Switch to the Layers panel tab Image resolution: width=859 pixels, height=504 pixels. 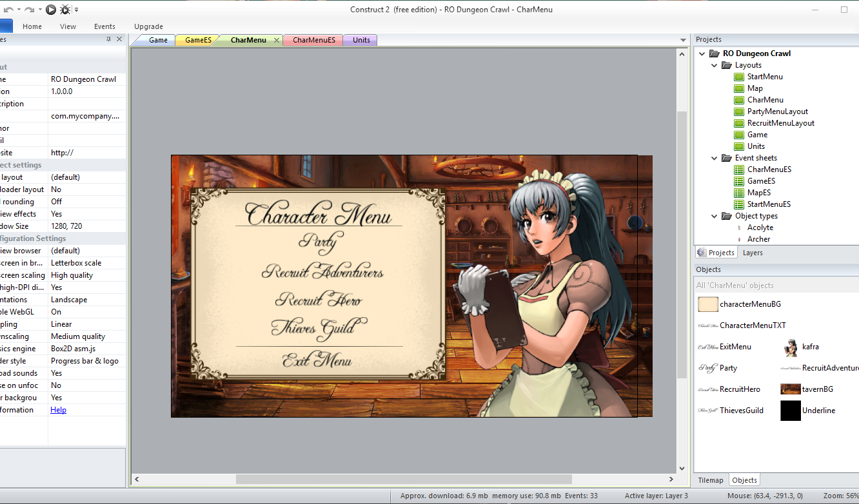point(753,253)
